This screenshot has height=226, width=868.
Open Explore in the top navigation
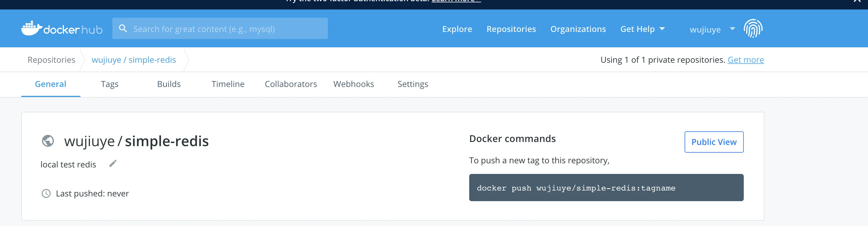tap(457, 29)
